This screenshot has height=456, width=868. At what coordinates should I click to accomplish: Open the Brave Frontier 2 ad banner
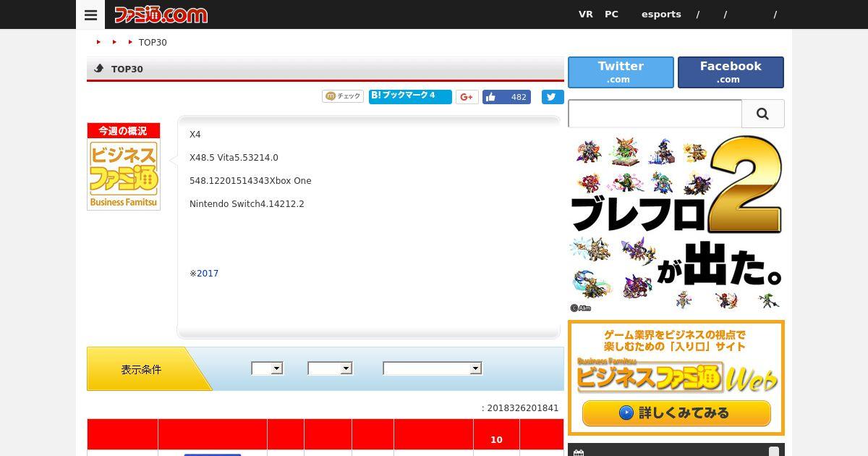tap(676, 224)
